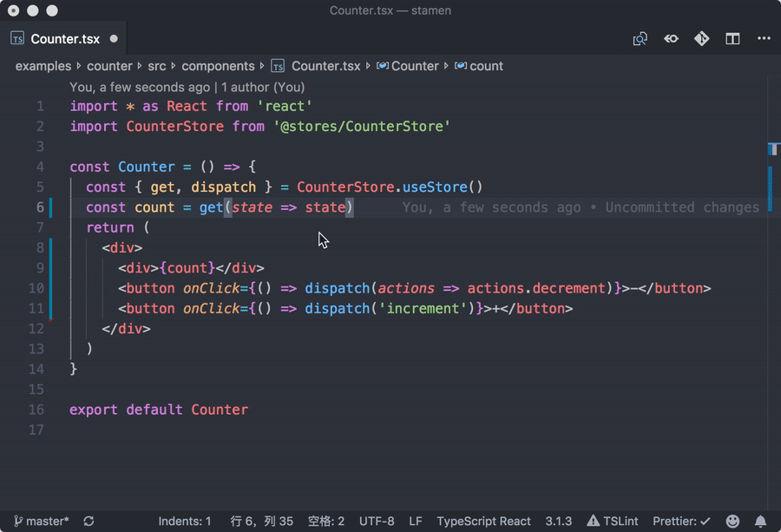Screen dimensions: 781x532
Task: Open the src breadcrumb
Action: point(156,66)
